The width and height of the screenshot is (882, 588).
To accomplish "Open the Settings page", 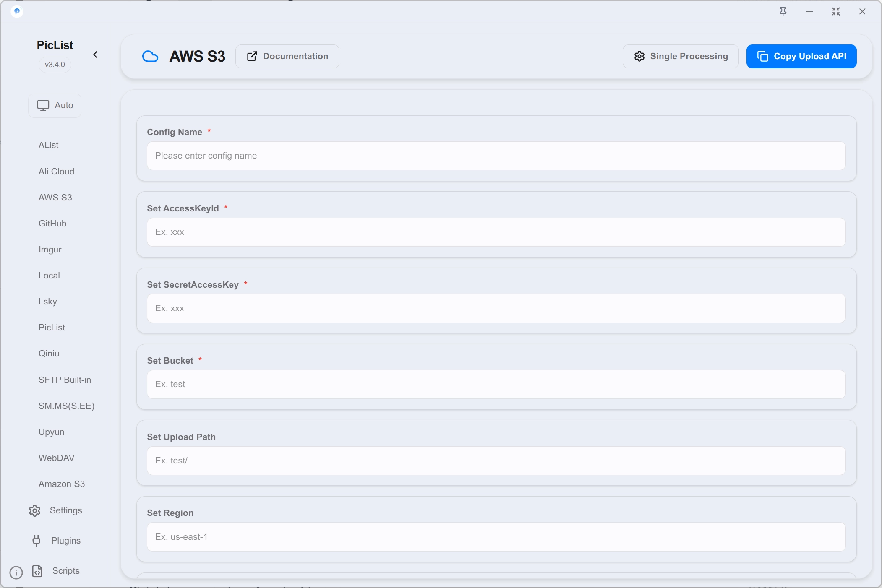I will (x=66, y=510).
